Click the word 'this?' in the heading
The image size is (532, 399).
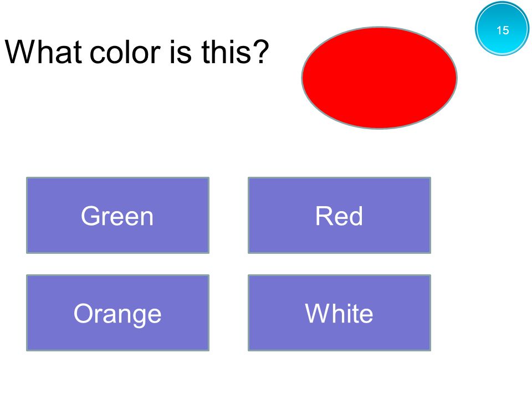coord(235,52)
